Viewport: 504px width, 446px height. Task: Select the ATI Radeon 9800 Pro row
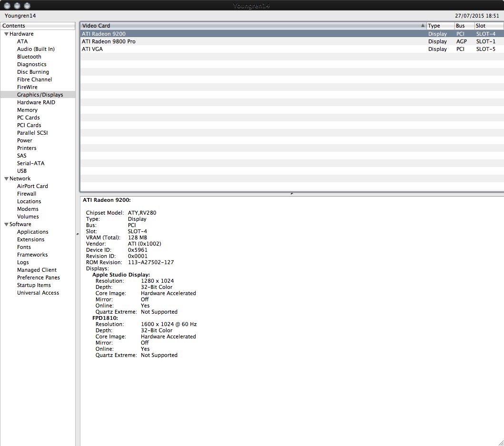pyautogui.click(x=292, y=41)
